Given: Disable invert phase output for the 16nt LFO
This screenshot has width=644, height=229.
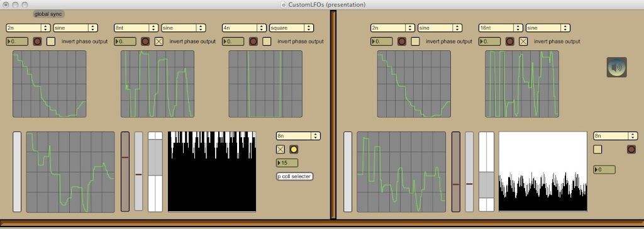Looking at the screenshot, I should 523,42.
